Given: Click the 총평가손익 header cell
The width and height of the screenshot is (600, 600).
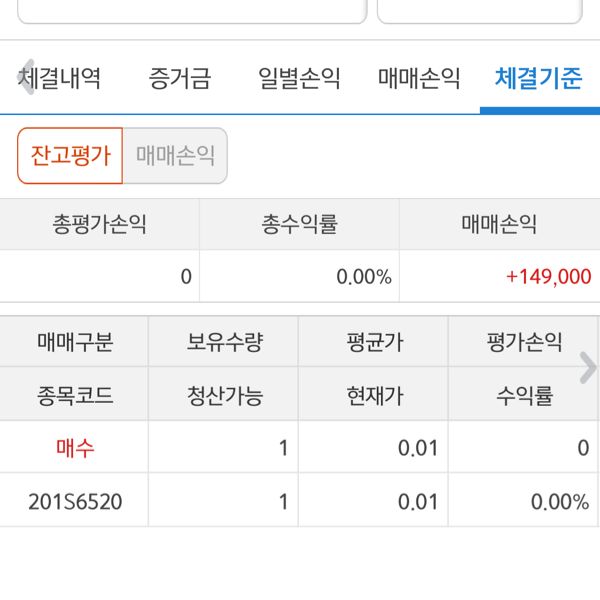Looking at the screenshot, I should (99, 224).
